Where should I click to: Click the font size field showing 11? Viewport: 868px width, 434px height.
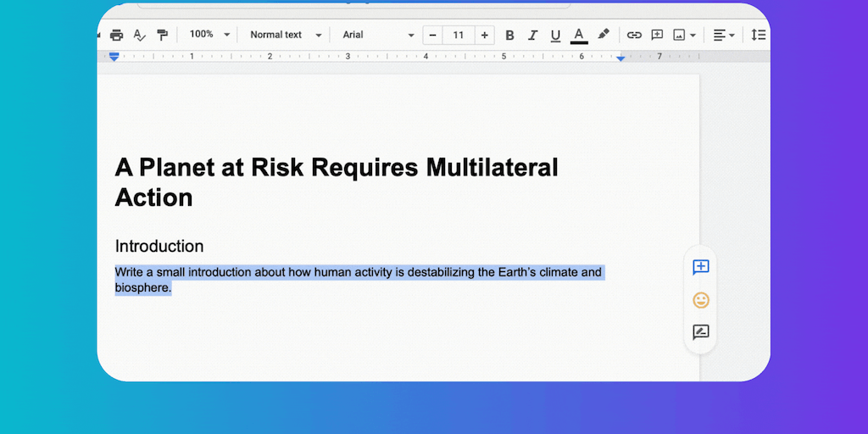459,35
